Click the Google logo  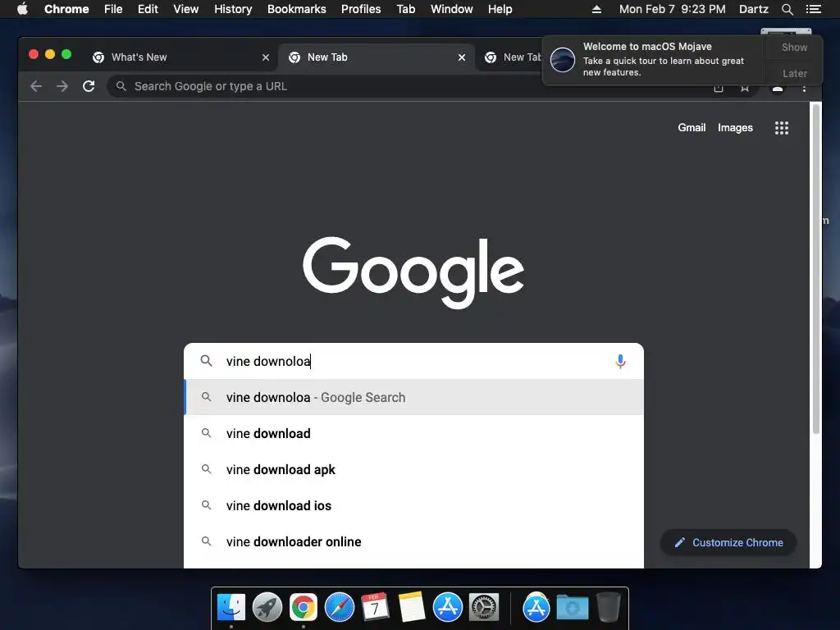click(413, 272)
